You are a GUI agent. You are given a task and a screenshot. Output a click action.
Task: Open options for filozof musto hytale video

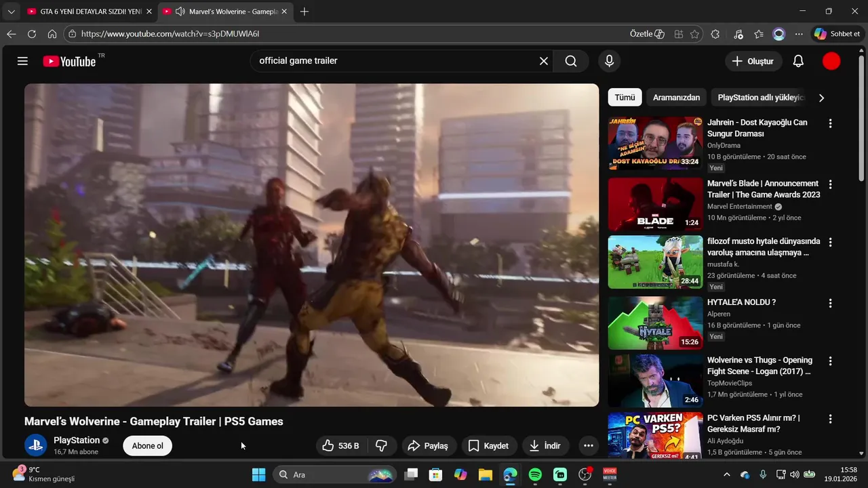(x=830, y=242)
